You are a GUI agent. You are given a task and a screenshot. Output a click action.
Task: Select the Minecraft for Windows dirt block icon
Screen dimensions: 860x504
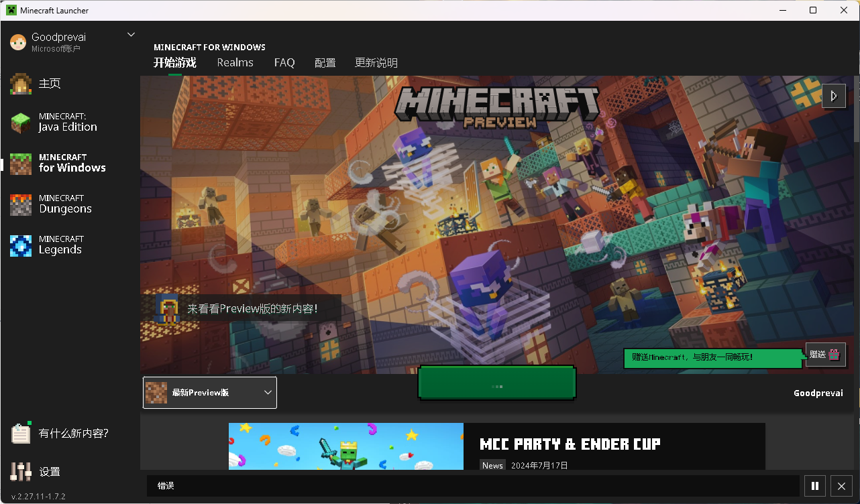[x=21, y=164]
